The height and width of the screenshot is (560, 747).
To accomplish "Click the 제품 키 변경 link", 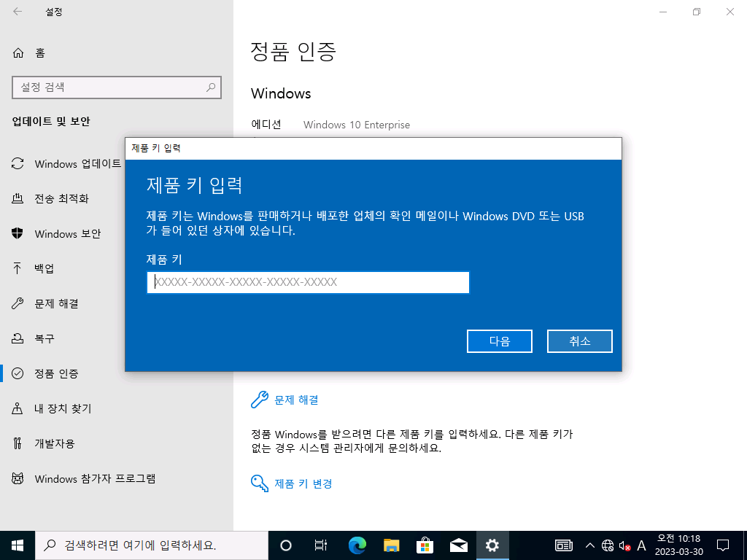I will 303,484.
